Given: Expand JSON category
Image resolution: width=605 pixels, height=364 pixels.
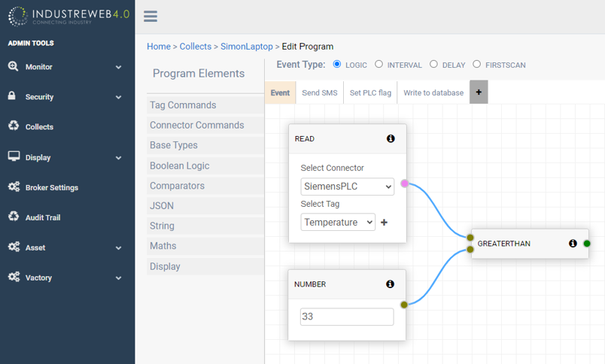Looking at the screenshot, I should (205, 205).
